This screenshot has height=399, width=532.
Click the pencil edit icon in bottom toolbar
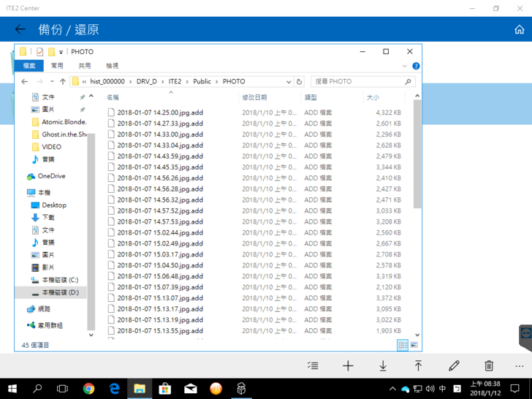[x=454, y=365]
